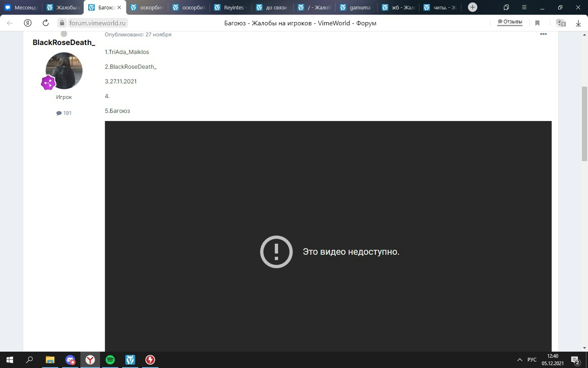Screen dimensions: 588x368
Task: Click the BlackRoseDeath_ avatar picture
Action: coord(64,70)
